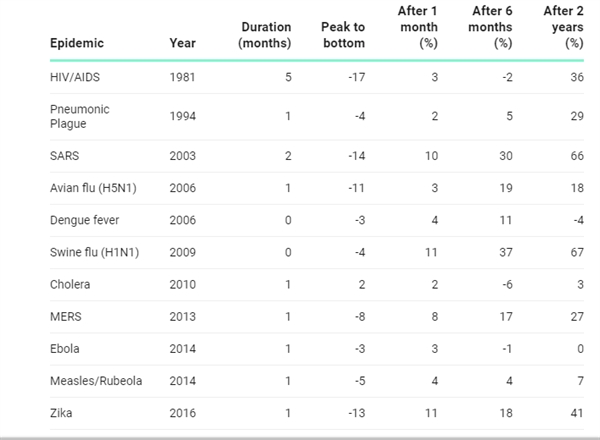Select the MERS row label
This screenshot has width=600, height=440.
(x=66, y=317)
